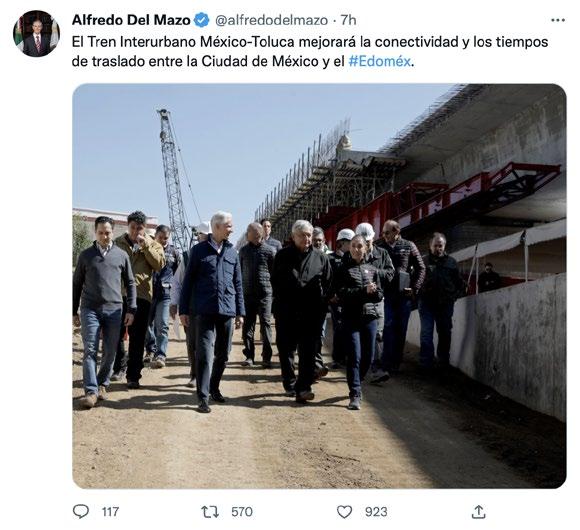This screenshot has height=530, width=580.
Task: Expand the construction site photo
Action: 319,286
